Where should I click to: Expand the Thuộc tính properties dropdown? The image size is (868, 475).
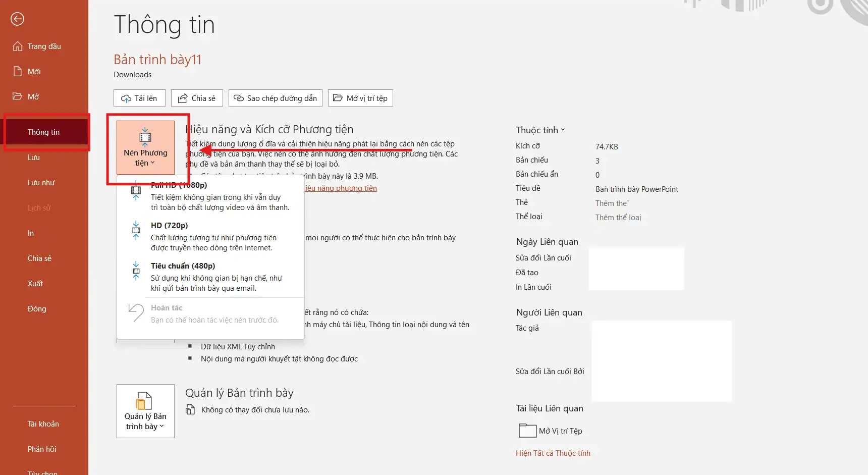[540, 130]
